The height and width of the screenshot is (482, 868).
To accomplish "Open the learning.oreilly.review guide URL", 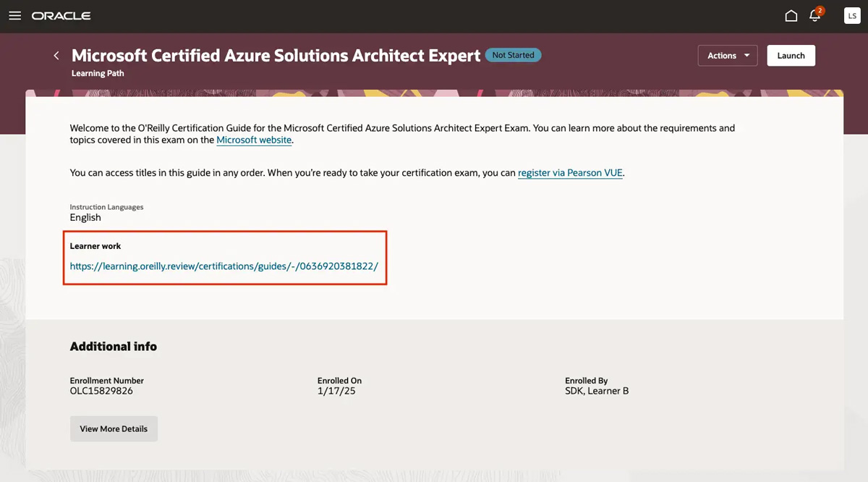I will click(x=224, y=266).
